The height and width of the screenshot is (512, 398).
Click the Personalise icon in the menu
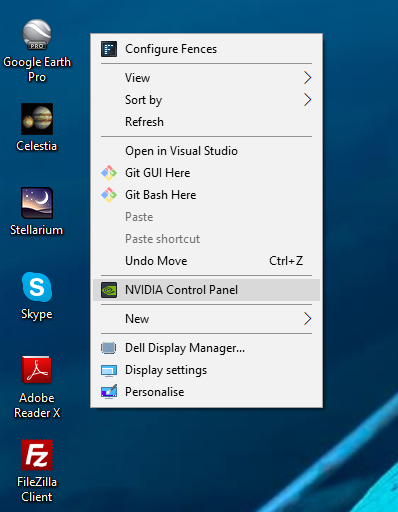109,392
